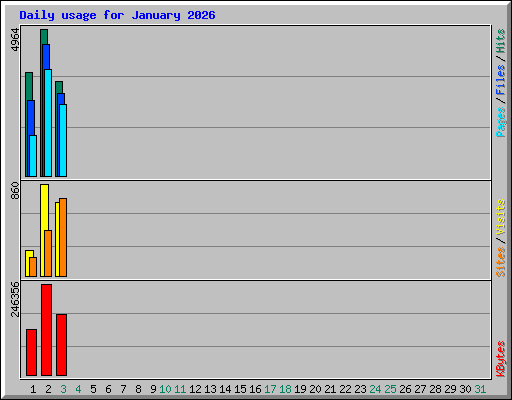Click day label 2 on x-axis
Viewport: 512px width, 400px height.
[x=48, y=389]
